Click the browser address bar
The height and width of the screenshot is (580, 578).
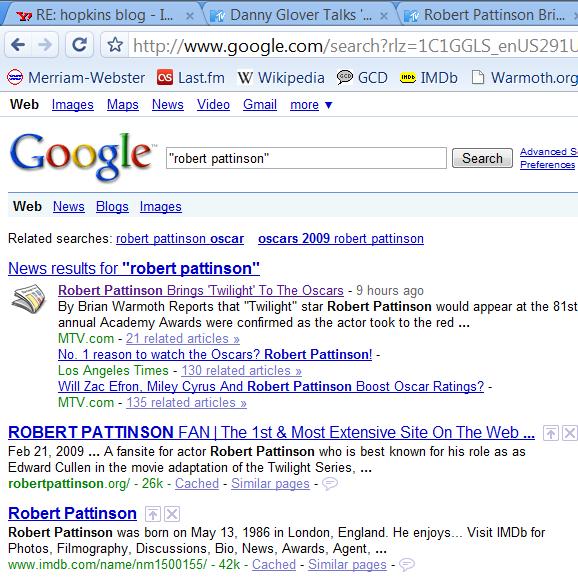(x=353, y=46)
